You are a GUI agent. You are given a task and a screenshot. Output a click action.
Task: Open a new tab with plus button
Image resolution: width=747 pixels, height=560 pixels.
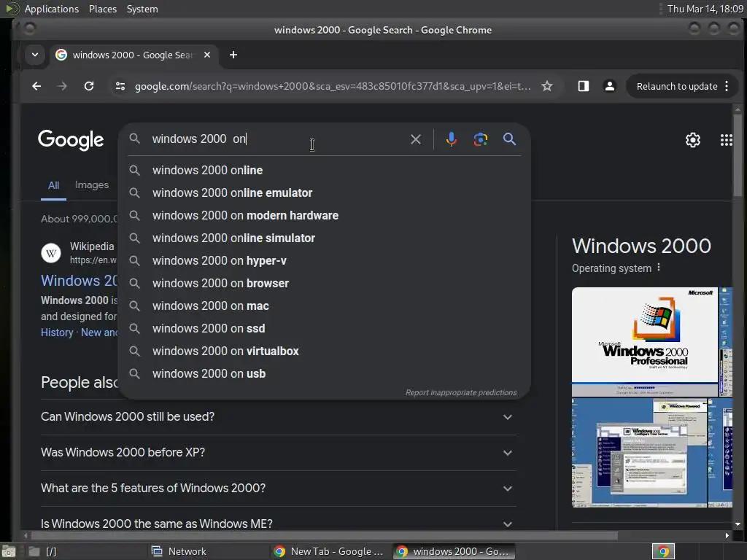[x=233, y=55]
